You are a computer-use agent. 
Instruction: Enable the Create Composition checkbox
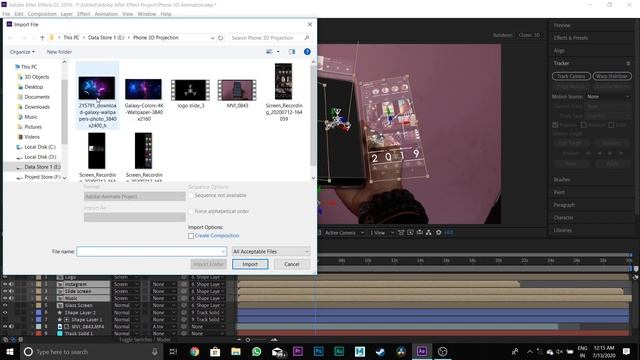[x=191, y=236]
